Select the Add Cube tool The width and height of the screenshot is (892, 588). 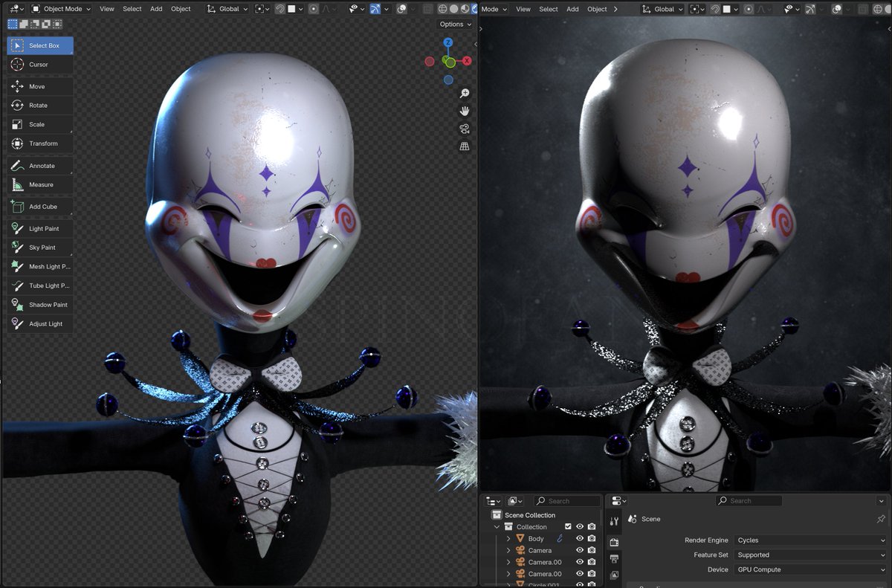click(40, 207)
